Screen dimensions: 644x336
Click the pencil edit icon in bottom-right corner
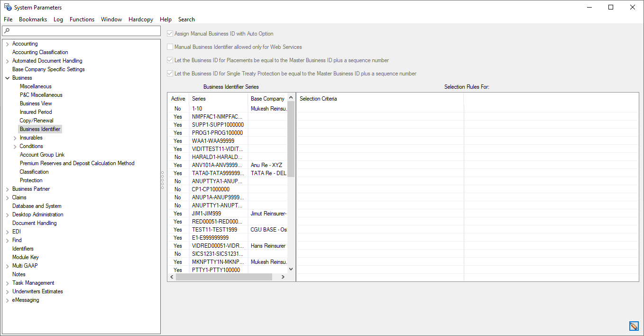click(x=634, y=326)
